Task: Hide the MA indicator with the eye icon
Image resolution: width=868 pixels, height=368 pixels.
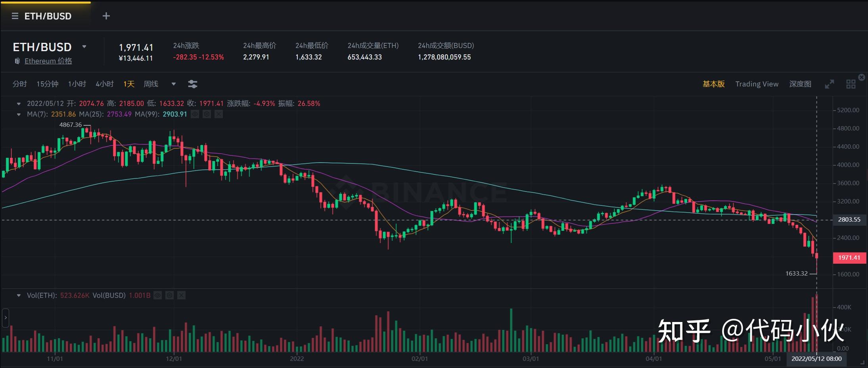Action: pos(195,114)
